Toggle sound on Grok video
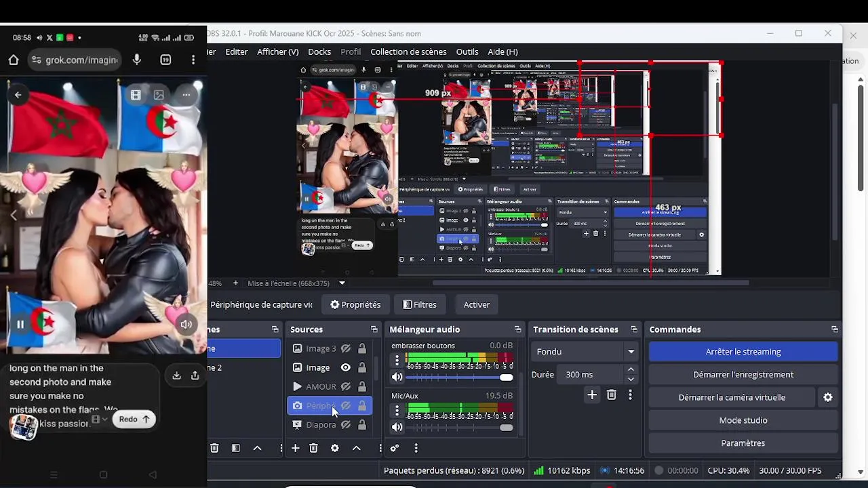The width and height of the screenshot is (868, 488). click(186, 324)
